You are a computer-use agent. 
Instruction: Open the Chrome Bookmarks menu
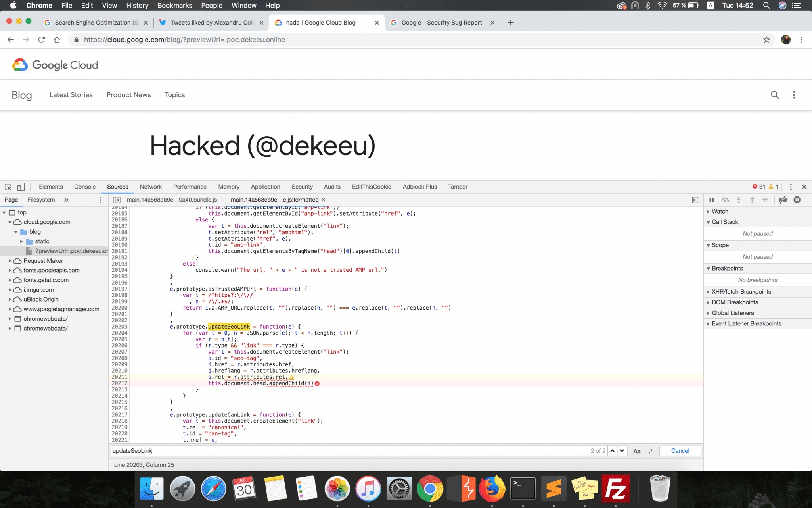tap(174, 5)
